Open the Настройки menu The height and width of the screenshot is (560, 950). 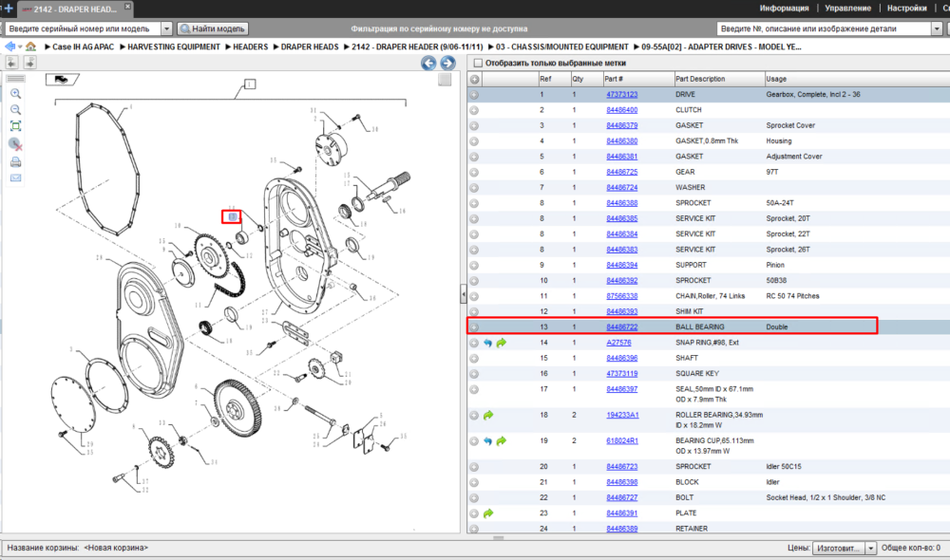click(906, 9)
